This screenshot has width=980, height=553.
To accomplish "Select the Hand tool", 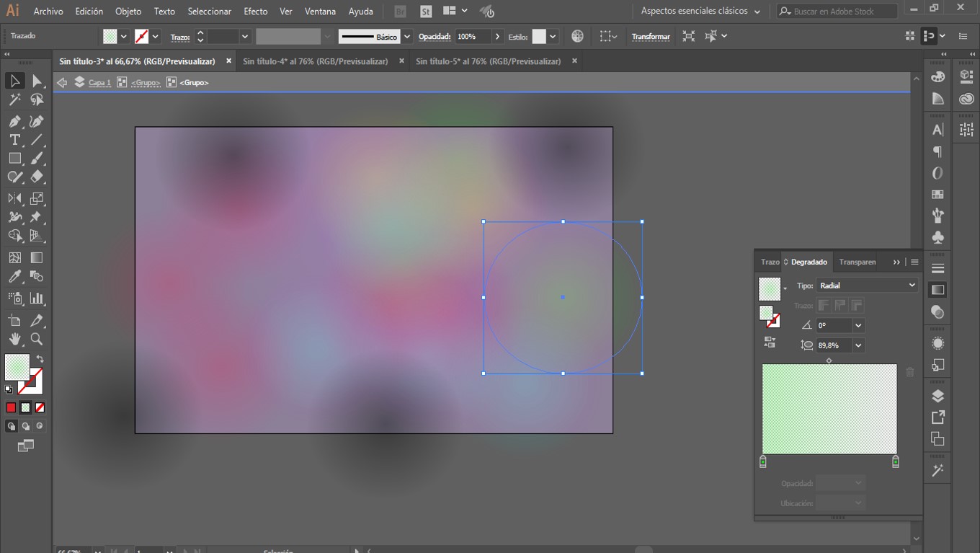I will coord(14,339).
